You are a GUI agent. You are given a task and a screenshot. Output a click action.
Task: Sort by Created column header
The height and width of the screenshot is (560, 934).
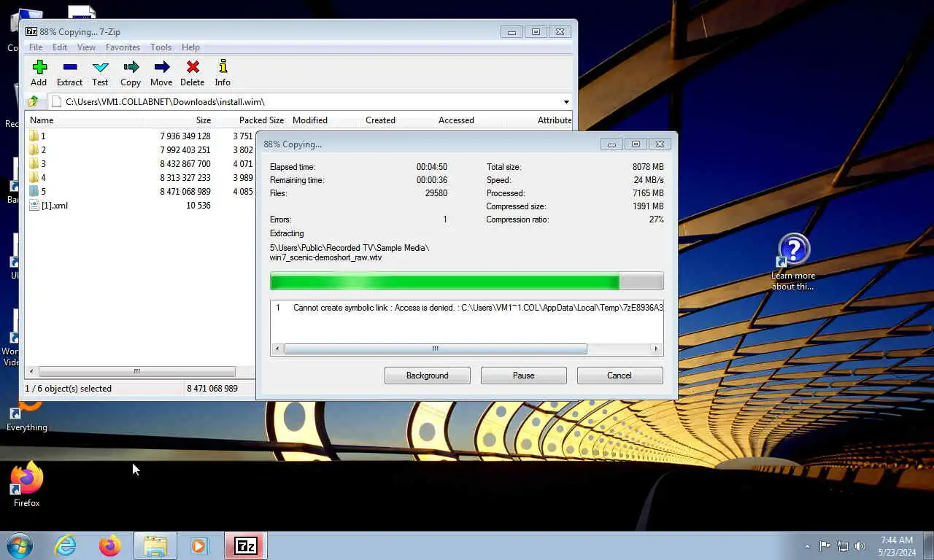(397, 120)
